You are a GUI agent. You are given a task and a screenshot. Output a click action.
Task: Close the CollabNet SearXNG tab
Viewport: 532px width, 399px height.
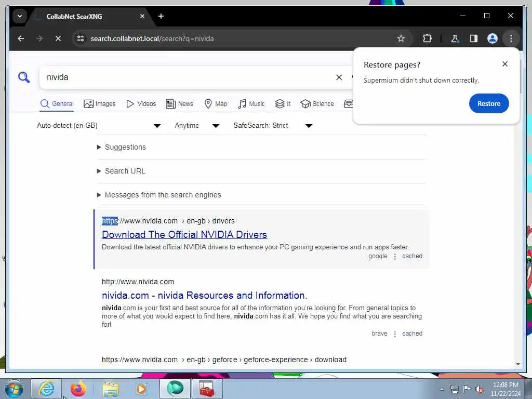(142, 16)
